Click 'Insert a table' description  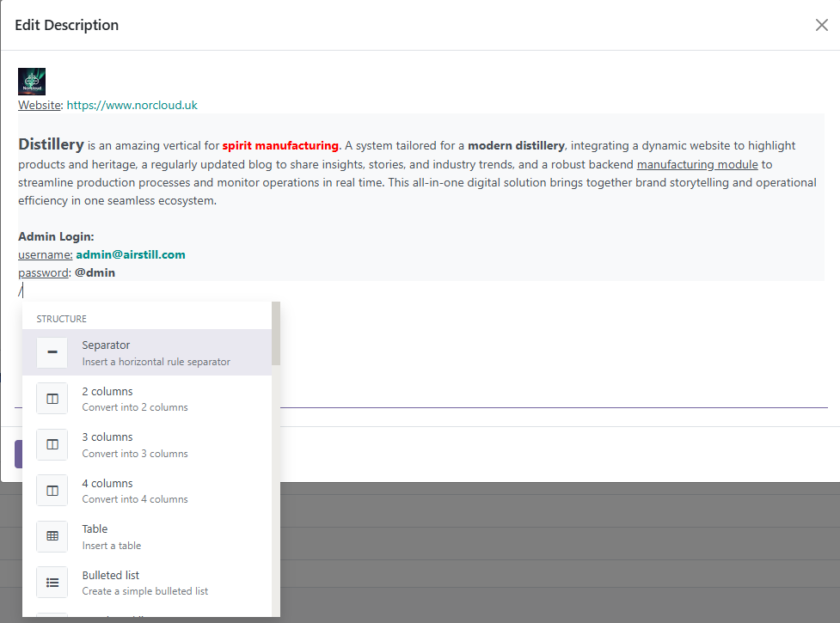click(112, 546)
